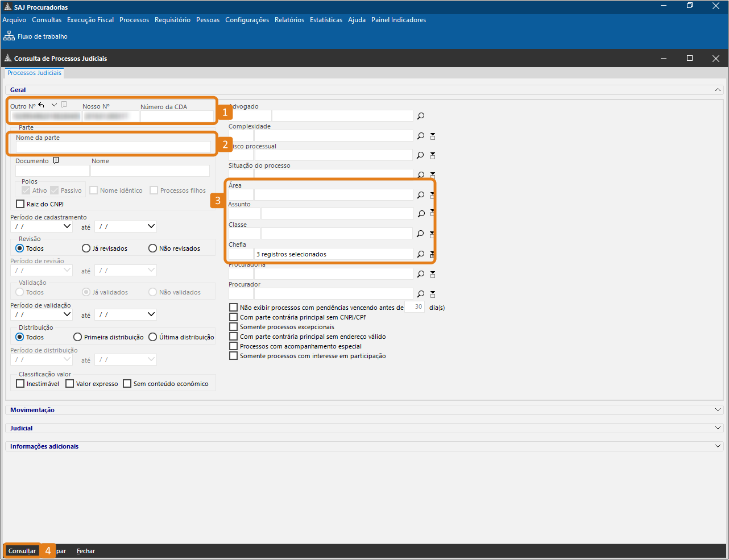Screen dimensions: 729x560
Task: Click the Área search magnifier icon
Action: [x=421, y=195]
